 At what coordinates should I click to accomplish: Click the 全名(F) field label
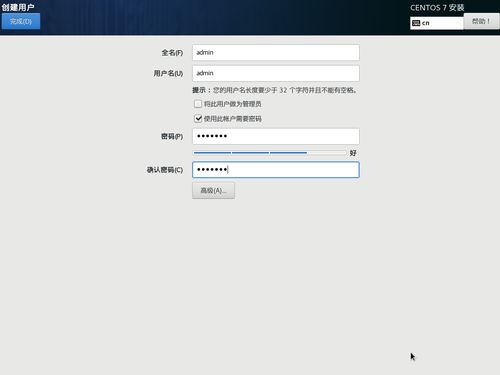pyautogui.click(x=172, y=53)
